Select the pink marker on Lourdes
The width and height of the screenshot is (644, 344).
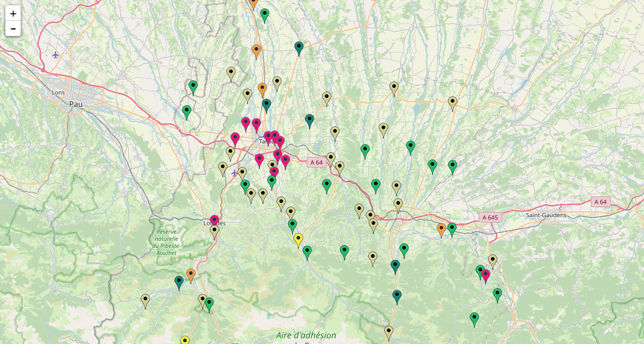pyautogui.click(x=214, y=222)
